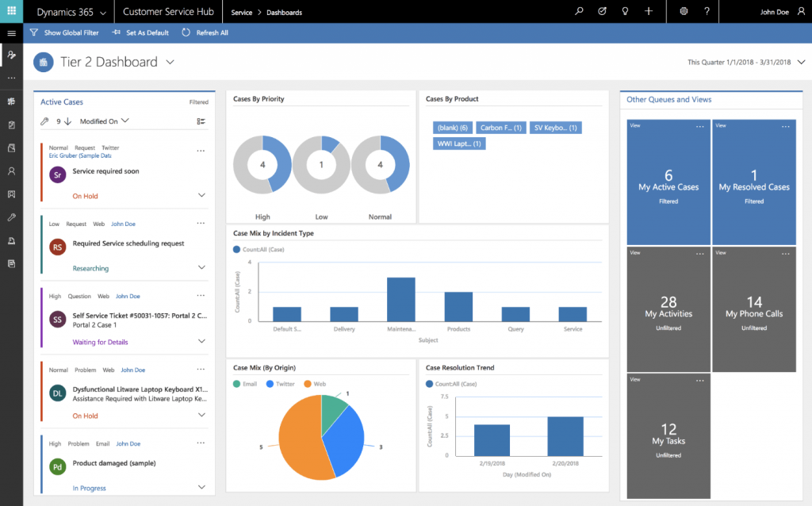Image resolution: width=812 pixels, height=506 pixels.
Task: Click the Help question mark icon
Action: (x=708, y=11)
